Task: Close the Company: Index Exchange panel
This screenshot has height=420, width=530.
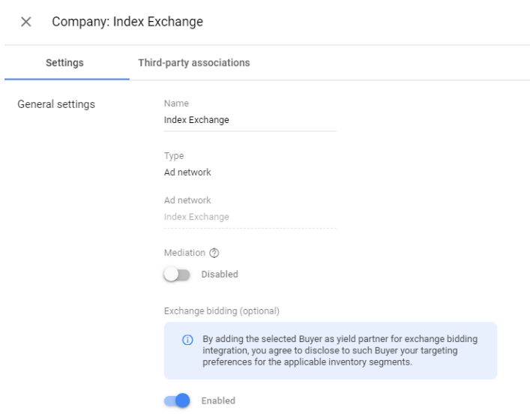Action: pyautogui.click(x=26, y=22)
